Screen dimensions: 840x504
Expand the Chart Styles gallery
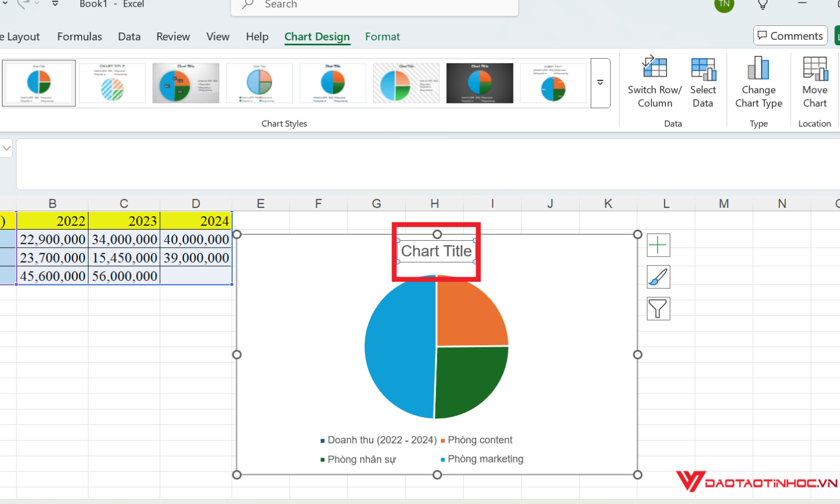(600, 83)
